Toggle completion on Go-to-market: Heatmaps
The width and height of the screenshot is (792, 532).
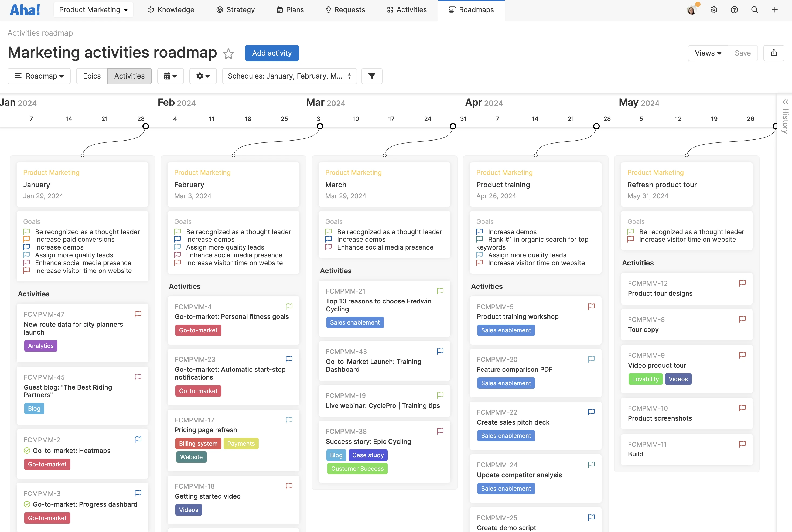point(27,451)
